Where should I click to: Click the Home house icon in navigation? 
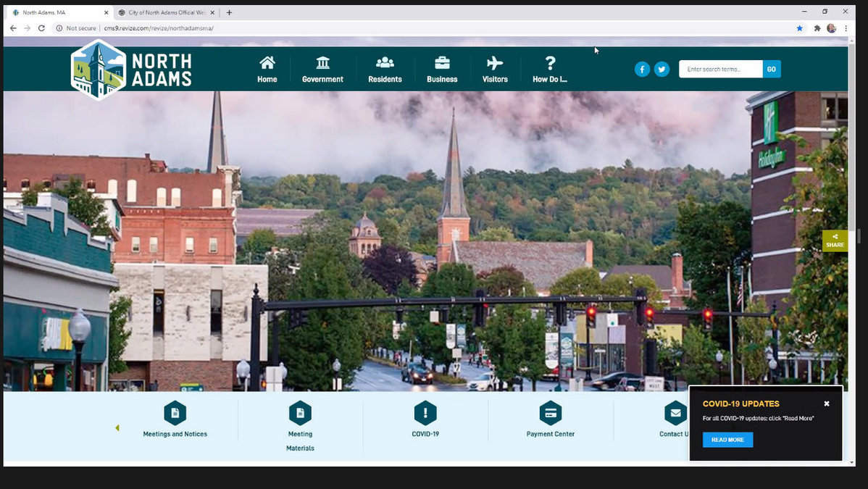(x=267, y=63)
